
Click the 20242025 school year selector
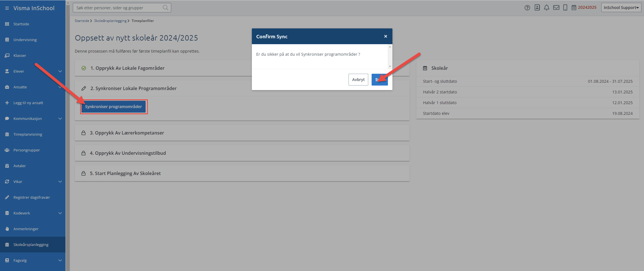tap(587, 8)
